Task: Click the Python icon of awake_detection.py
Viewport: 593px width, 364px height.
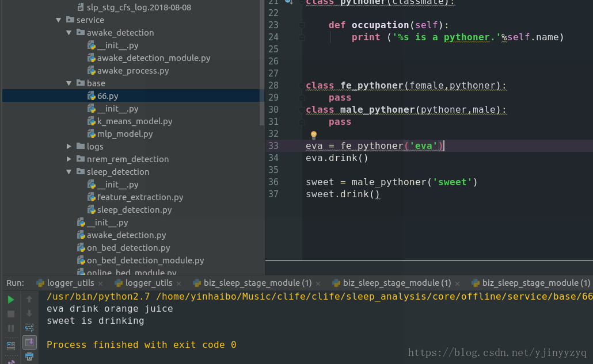Action: point(81,235)
